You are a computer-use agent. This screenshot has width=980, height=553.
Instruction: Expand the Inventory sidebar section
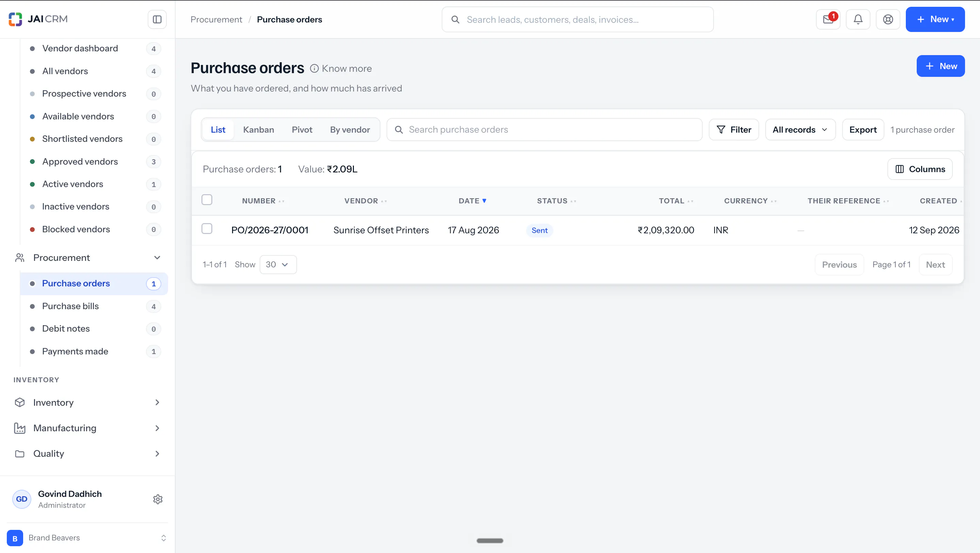[157, 402]
